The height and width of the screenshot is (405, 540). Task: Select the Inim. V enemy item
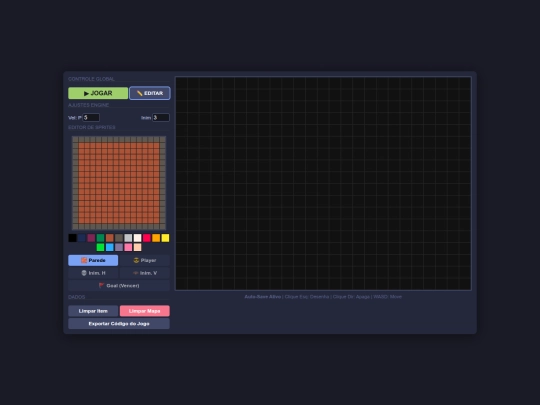[145, 273]
